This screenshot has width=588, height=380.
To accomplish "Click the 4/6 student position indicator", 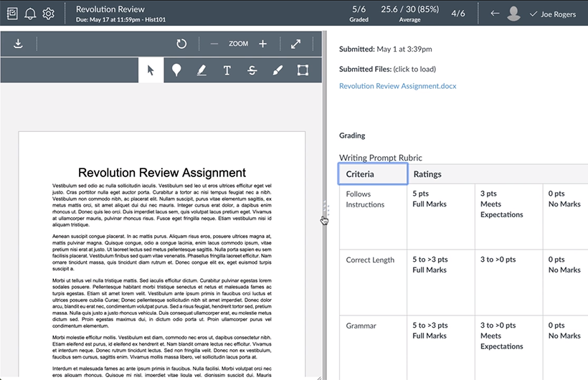I will click(x=458, y=14).
